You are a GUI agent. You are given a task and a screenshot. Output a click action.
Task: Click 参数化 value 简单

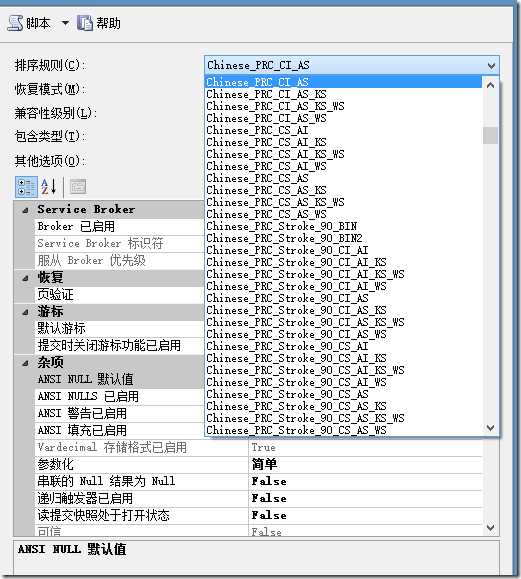click(264, 464)
